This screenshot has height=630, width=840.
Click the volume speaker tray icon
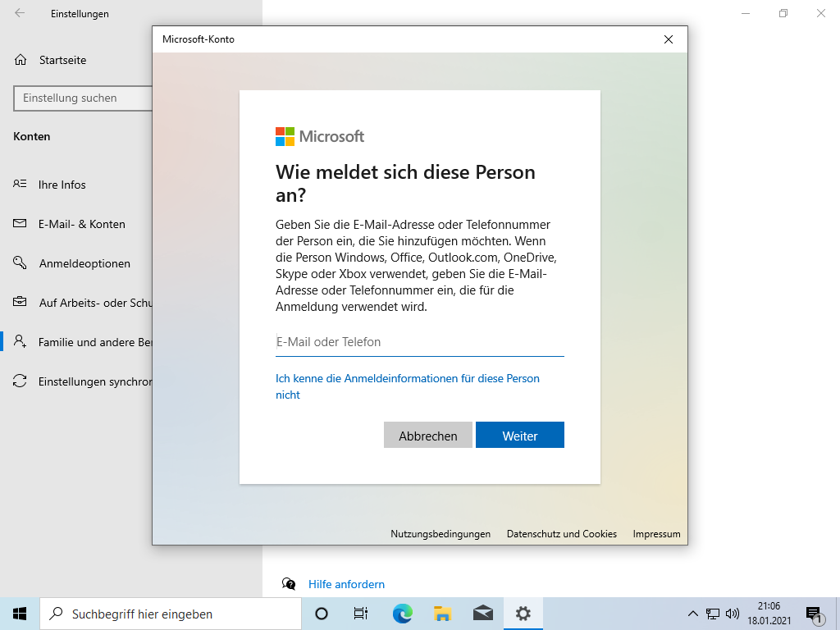733,614
